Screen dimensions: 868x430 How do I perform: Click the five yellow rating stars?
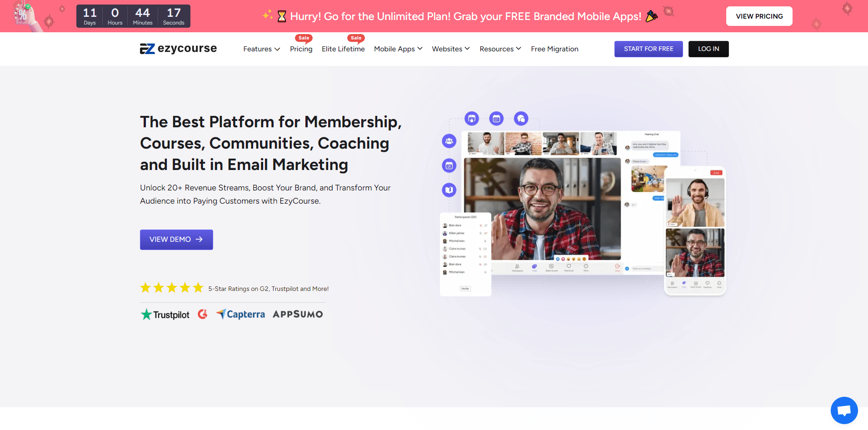[172, 288]
